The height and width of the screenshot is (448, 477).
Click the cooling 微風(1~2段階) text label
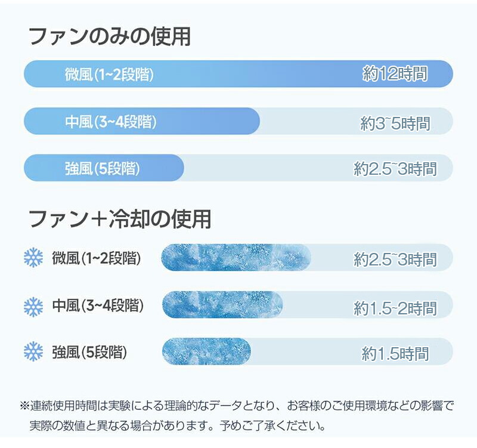97,258
